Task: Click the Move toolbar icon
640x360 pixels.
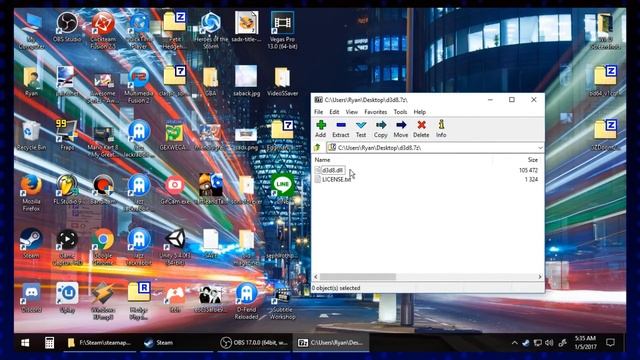Action: click(x=400, y=129)
